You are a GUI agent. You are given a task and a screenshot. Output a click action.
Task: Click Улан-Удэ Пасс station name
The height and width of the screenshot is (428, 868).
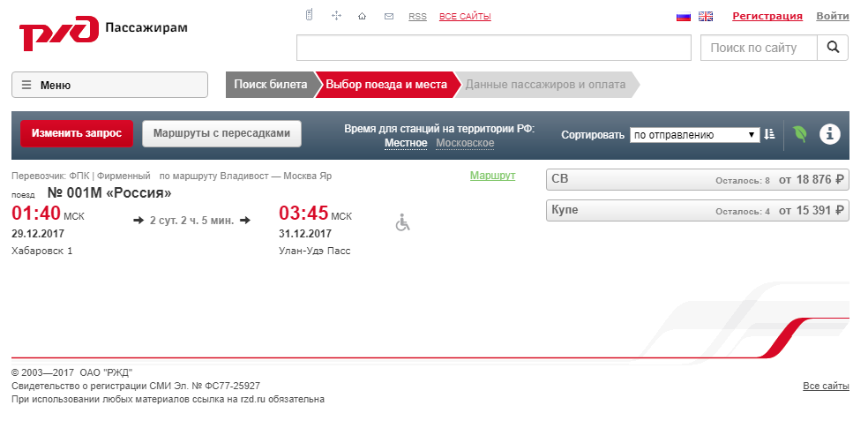click(314, 251)
